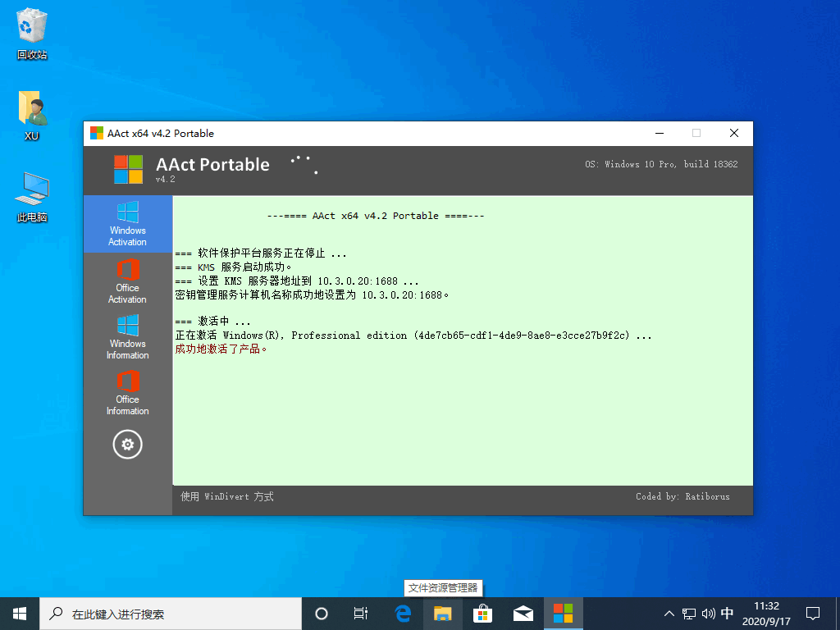Click the AAct taskbar button

(563, 614)
